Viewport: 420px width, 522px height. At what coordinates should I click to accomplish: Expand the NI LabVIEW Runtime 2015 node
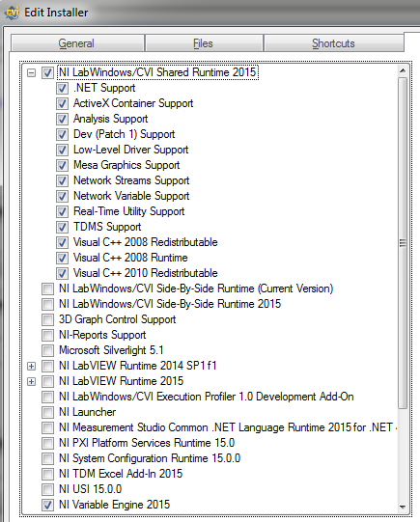(x=31, y=381)
